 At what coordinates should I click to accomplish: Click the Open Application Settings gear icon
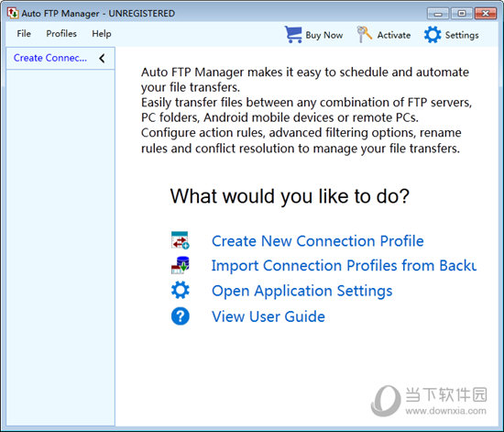pos(180,290)
